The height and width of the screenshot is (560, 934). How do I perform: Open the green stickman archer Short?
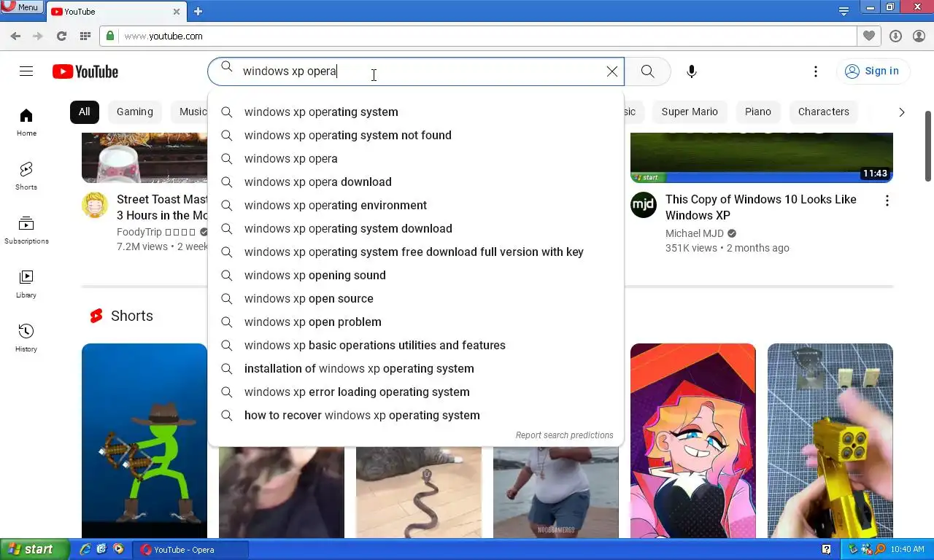[144, 440]
